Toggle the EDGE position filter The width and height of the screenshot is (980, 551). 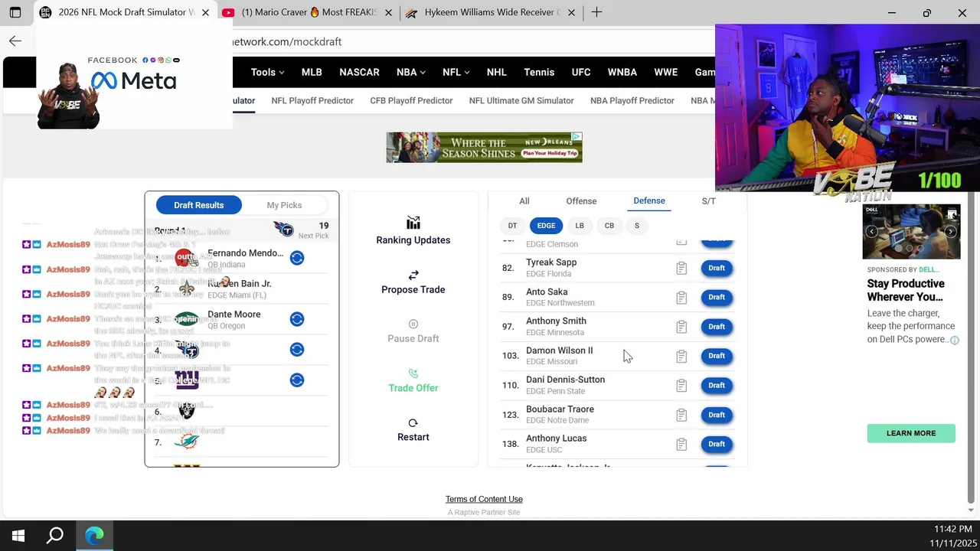tap(546, 226)
